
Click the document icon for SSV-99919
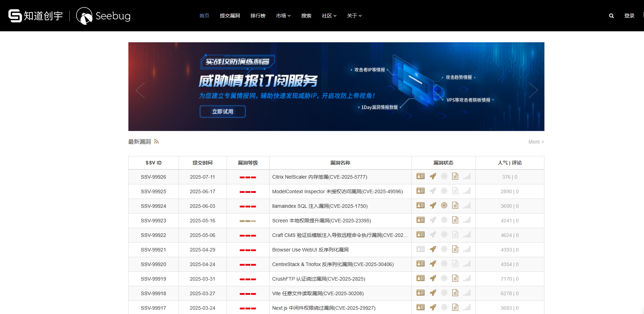(x=455, y=278)
